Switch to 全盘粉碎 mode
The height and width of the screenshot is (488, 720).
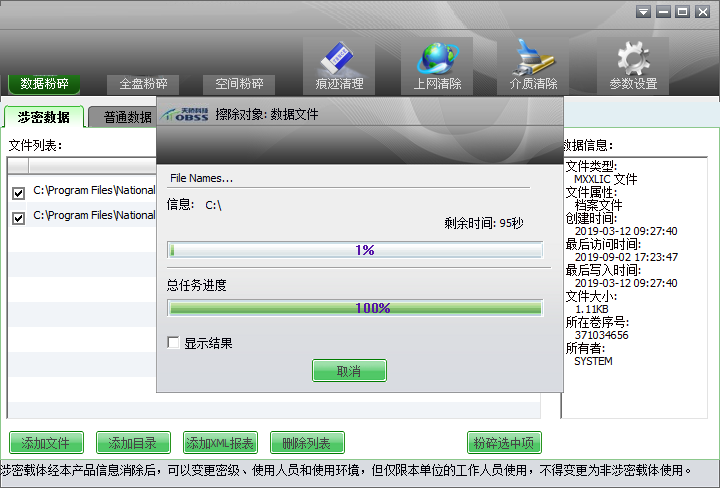coord(143,84)
